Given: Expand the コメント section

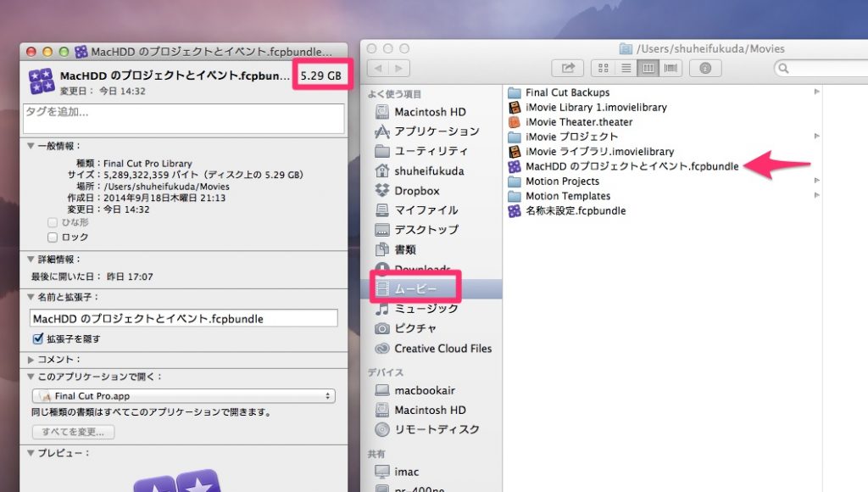Looking at the screenshot, I should [31, 360].
